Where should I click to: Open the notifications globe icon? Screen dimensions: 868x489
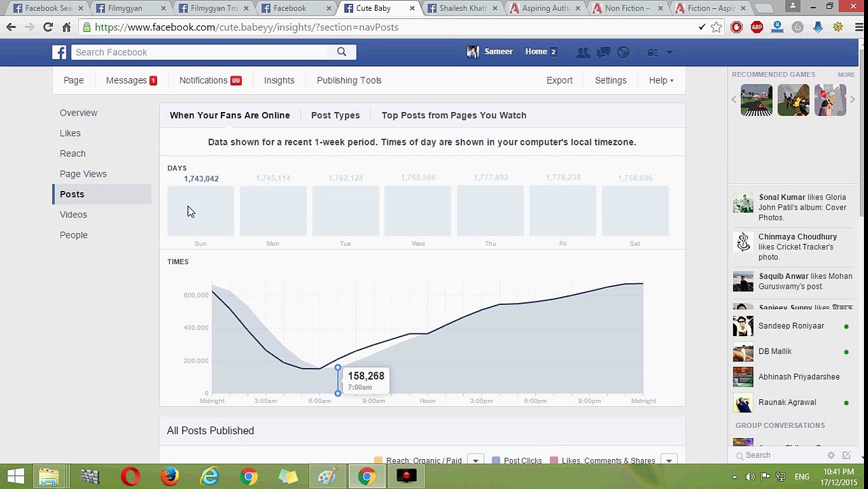coord(623,52)
